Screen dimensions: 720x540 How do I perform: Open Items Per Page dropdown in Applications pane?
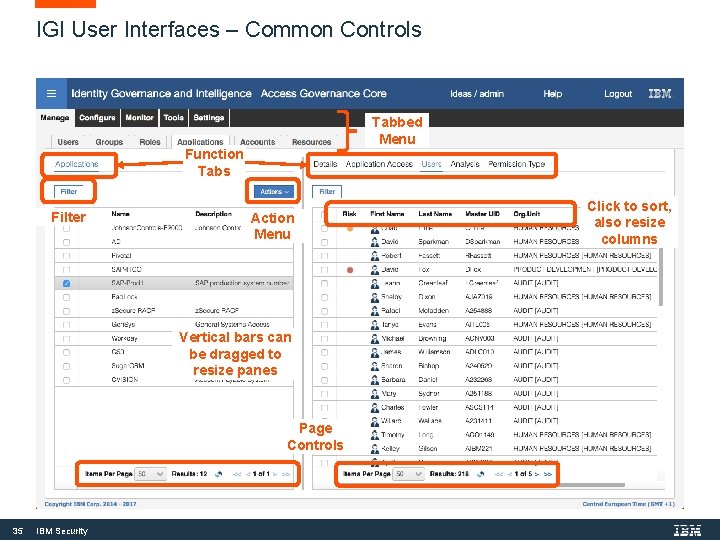(150, 474)
